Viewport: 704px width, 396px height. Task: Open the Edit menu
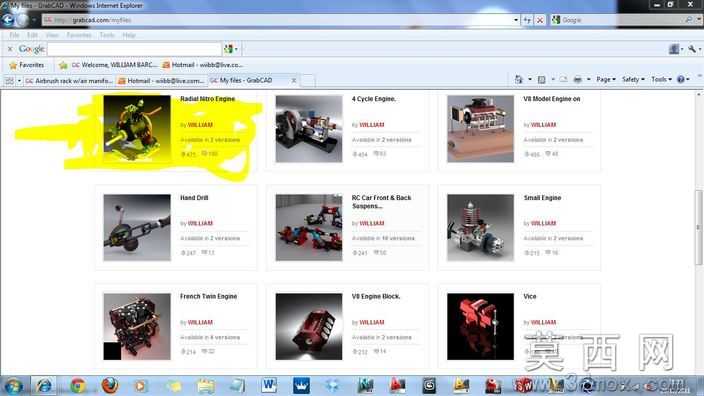[x=32, y=35]
